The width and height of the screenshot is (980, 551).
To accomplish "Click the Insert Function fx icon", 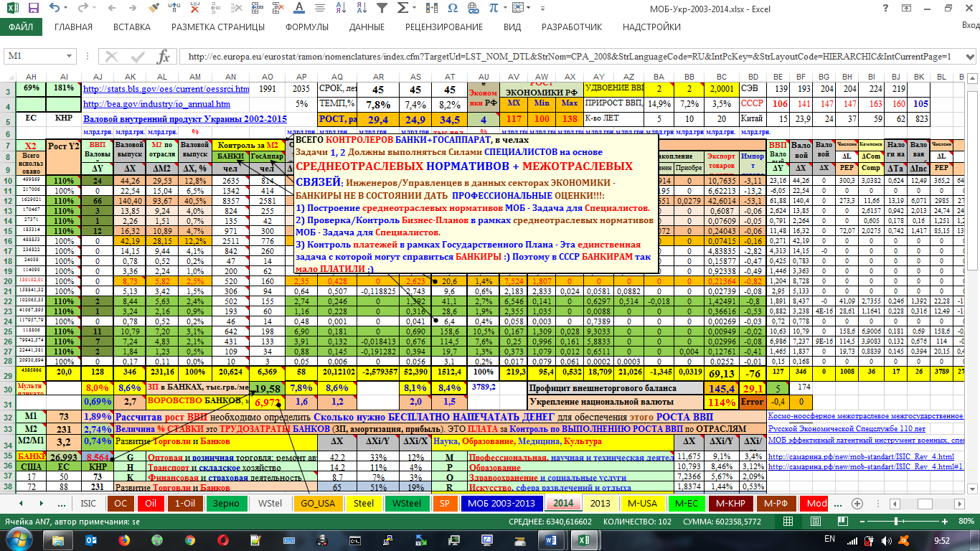I will pyautogui.click(x=163, y=57).
